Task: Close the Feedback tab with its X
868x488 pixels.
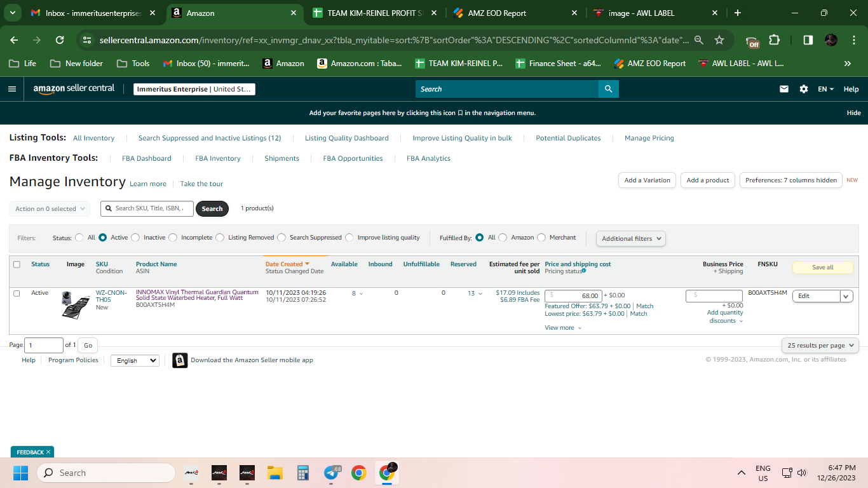Action: coord(48,452)
